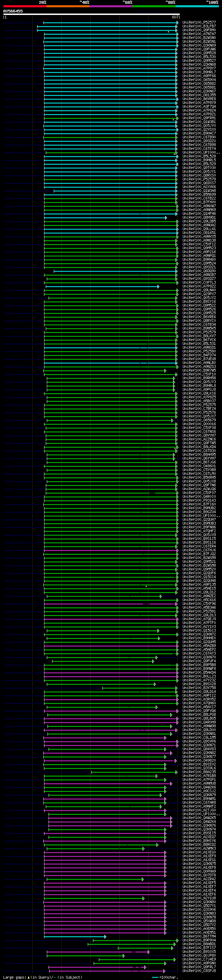Select hit label UniRef100_Q9LKI6
This screenshot has width=222, height=980.
(x=199, y=394)
